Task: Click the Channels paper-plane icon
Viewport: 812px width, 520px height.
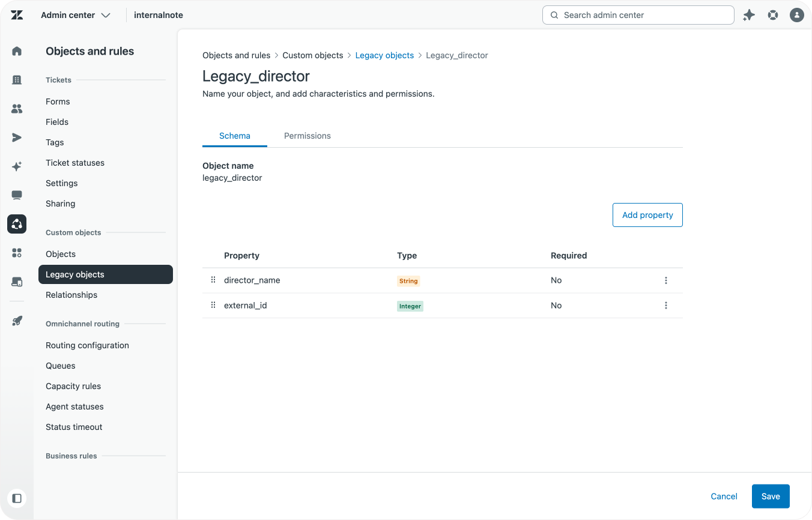Action: click(x=17, y=138)
